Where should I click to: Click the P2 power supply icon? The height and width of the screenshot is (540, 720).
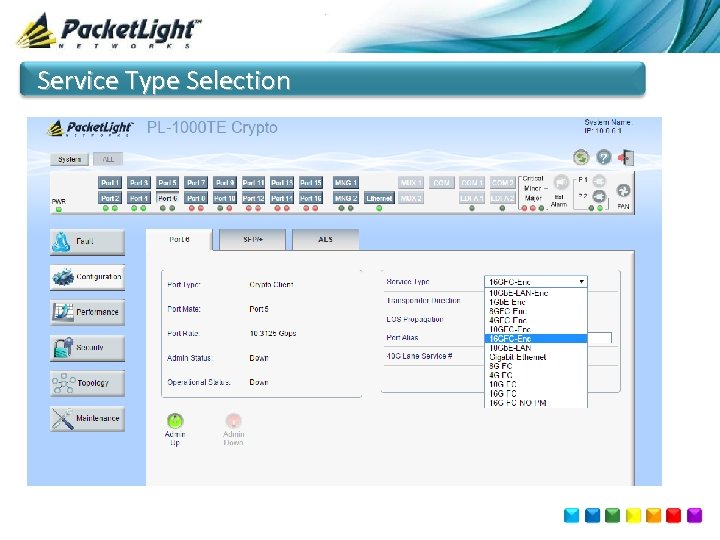click(x=599, y=197)
